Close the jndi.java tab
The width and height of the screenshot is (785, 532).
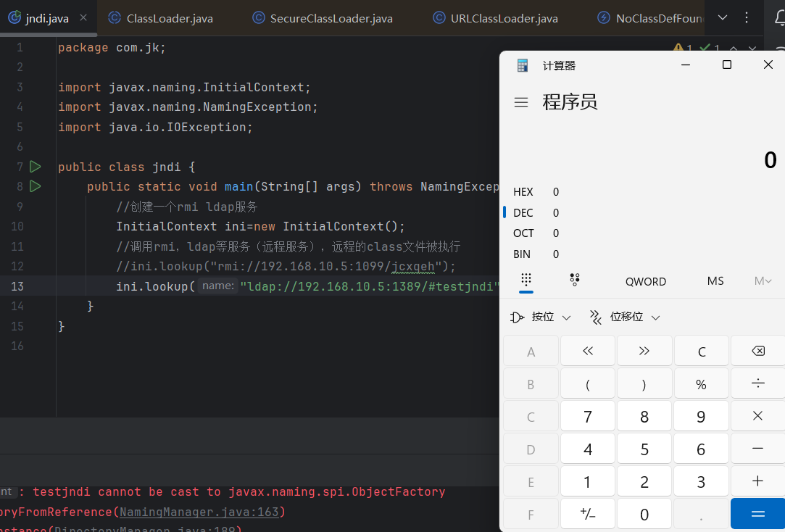pyautogui.click(x=83, y=17)
